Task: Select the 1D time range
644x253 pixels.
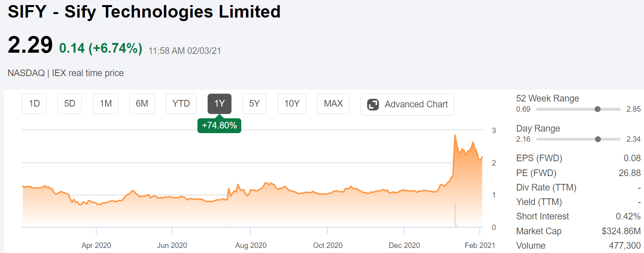Action: coord(34,104)
